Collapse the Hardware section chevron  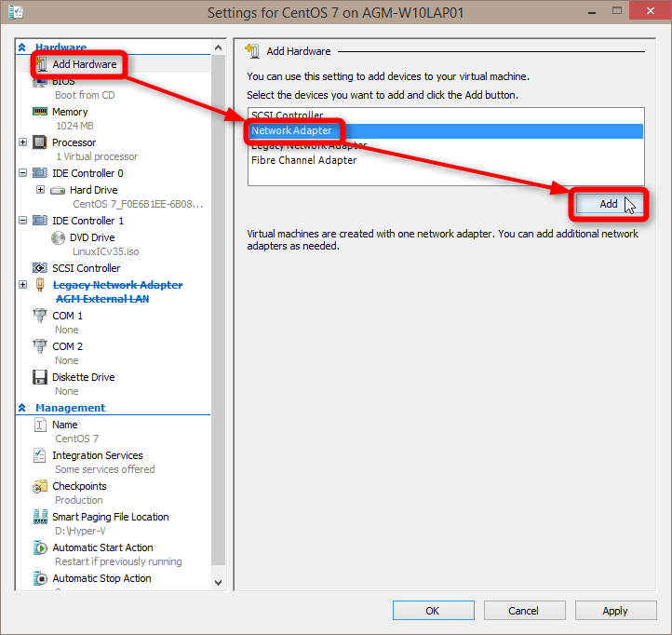pos(21,47)
